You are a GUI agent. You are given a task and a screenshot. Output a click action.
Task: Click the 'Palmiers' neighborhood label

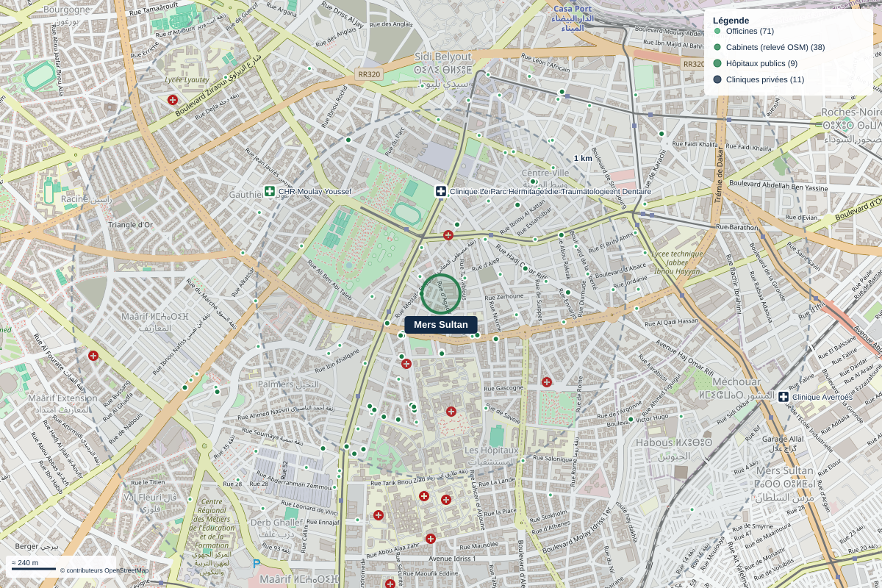pos(277,384)
